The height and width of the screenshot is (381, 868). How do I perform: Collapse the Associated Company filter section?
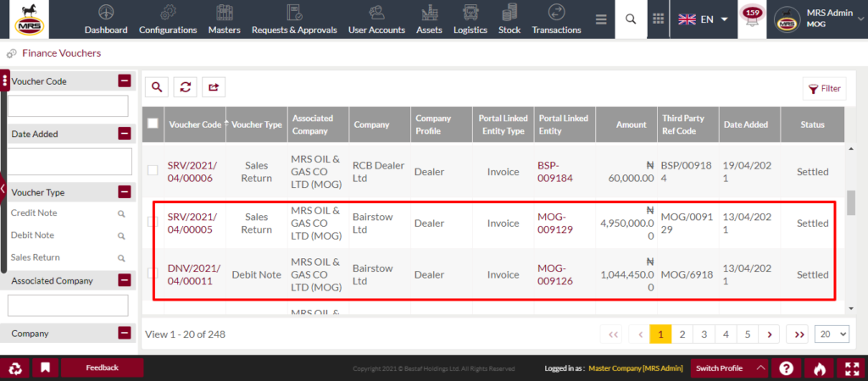[125, 280]
